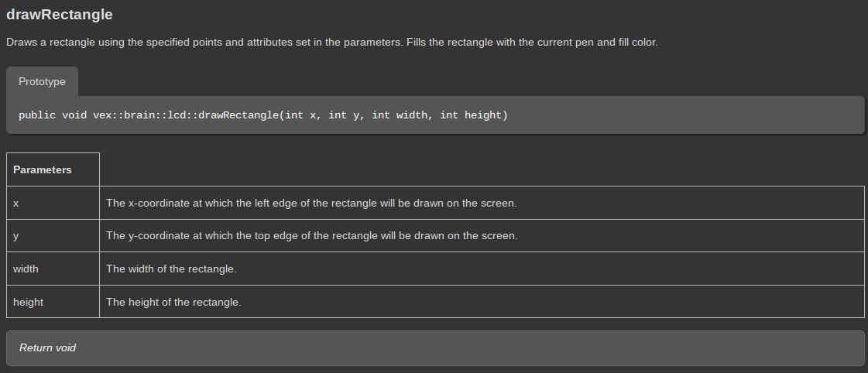868x373 pixels.
Task: Click 'int width' argument in the prototype
Action: (x=402, y=115)
